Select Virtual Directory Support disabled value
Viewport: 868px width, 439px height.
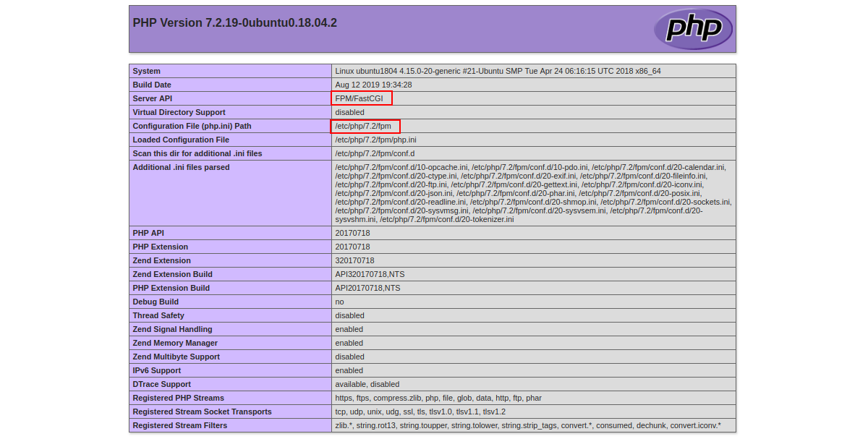[x=349, y=112]
